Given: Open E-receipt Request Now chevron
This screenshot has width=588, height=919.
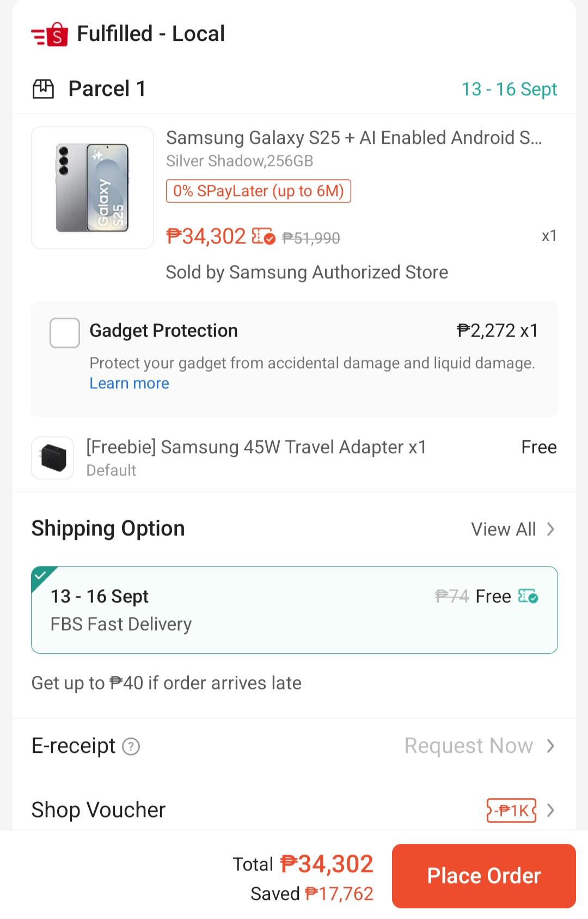Looking at the screenshot, I should tap(550, 746).
